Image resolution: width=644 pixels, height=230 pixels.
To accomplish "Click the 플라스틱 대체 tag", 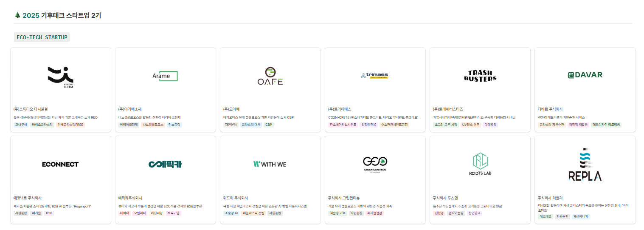I will [x=251, y=125].
